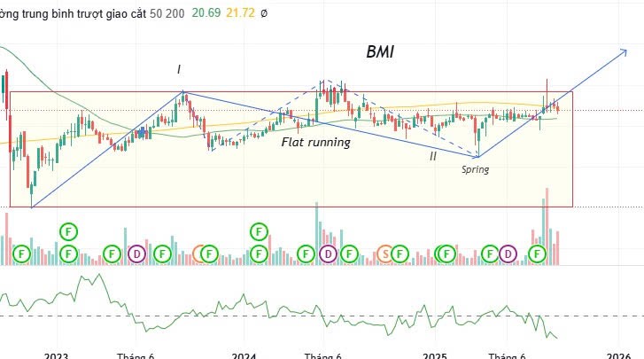This screenshot has height=359, width=644.
Task: Click the upper stacked F marker above the 2024 label
Action: (259, 231)
